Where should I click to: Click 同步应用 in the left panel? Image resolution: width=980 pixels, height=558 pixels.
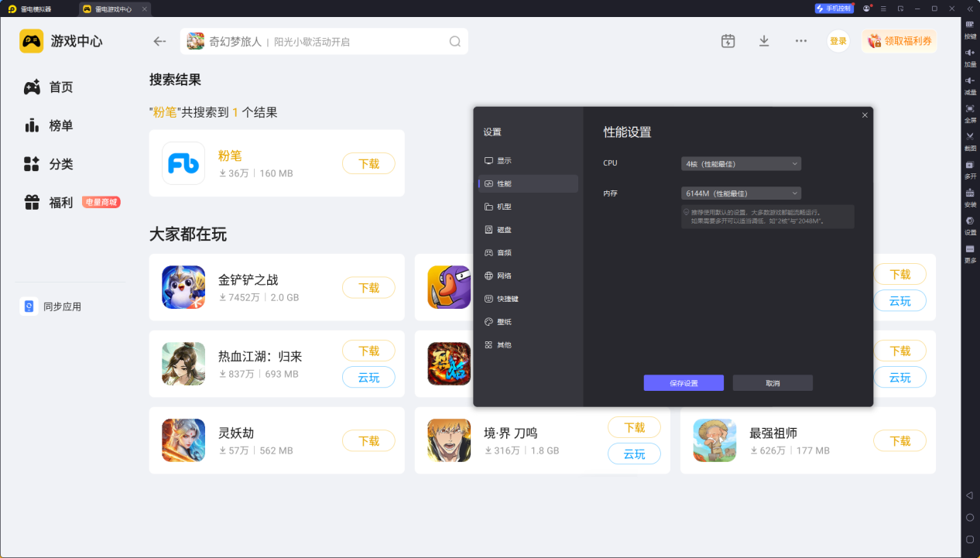[x=51, y=306]
